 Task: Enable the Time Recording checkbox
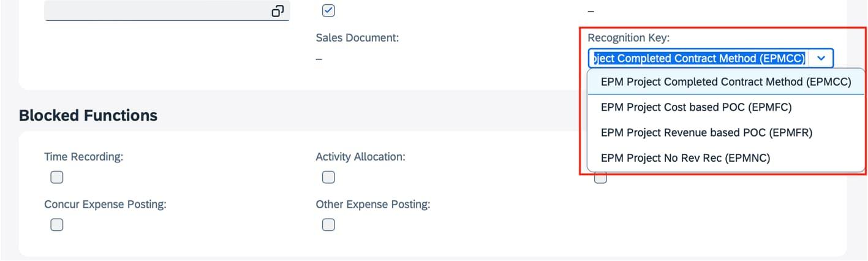[x=57, y=178]
